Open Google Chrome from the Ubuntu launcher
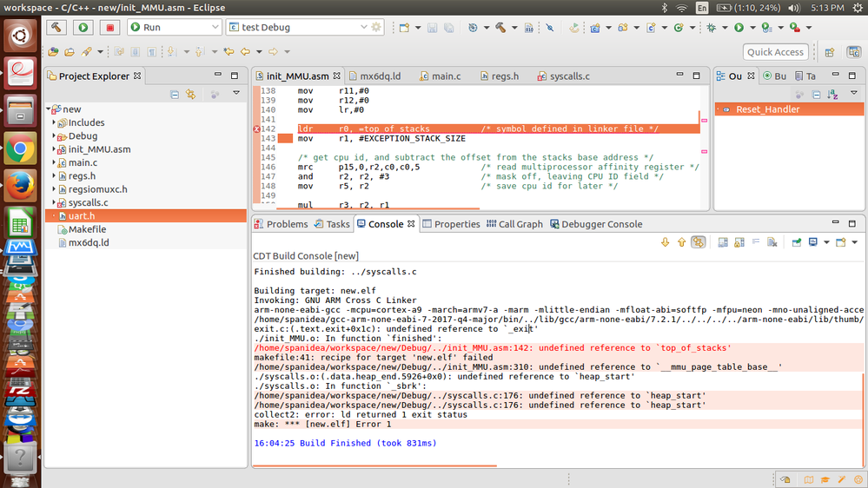 click(21, 148)
